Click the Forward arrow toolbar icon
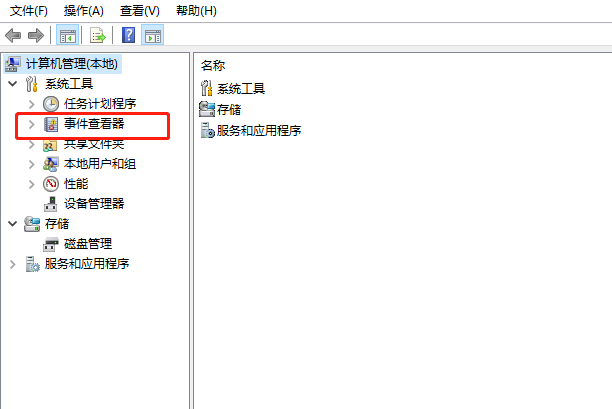 click(36, 36)
